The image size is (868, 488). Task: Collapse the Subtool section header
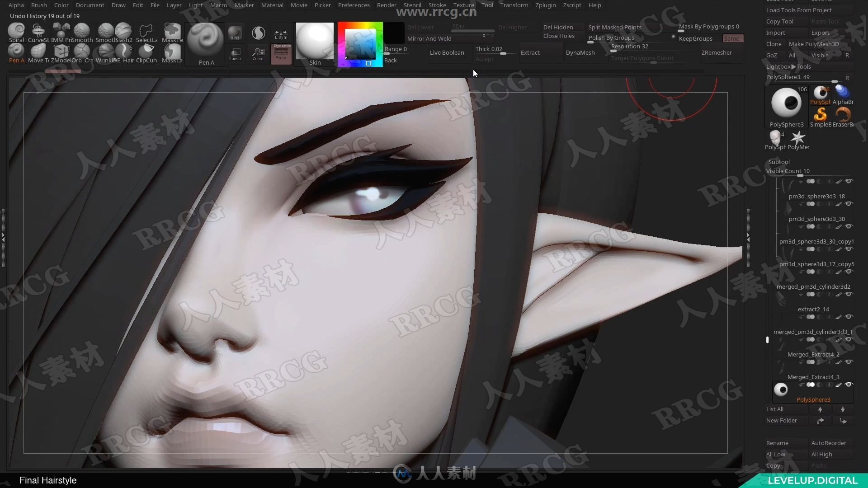click(779, 162)
